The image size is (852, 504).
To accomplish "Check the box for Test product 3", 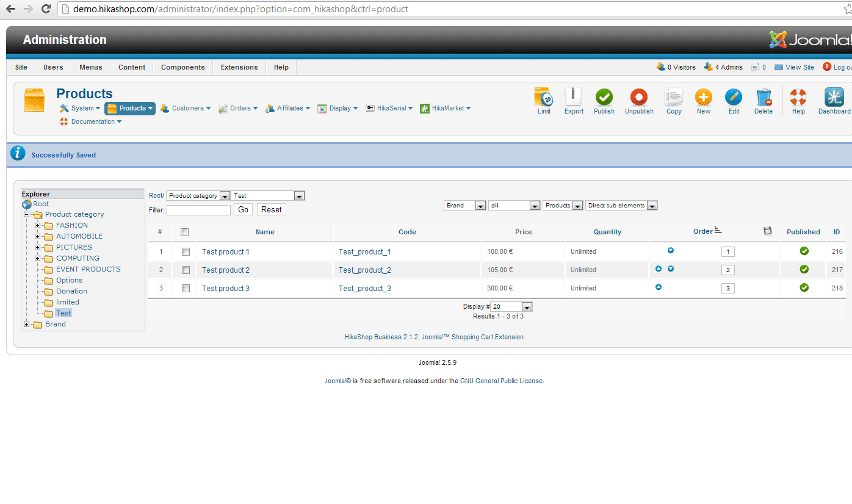I will click(x=186, y=288).
